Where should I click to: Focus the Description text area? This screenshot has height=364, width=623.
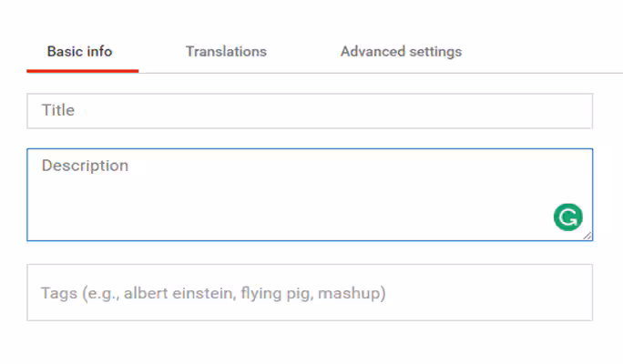(x=273, y=195)
